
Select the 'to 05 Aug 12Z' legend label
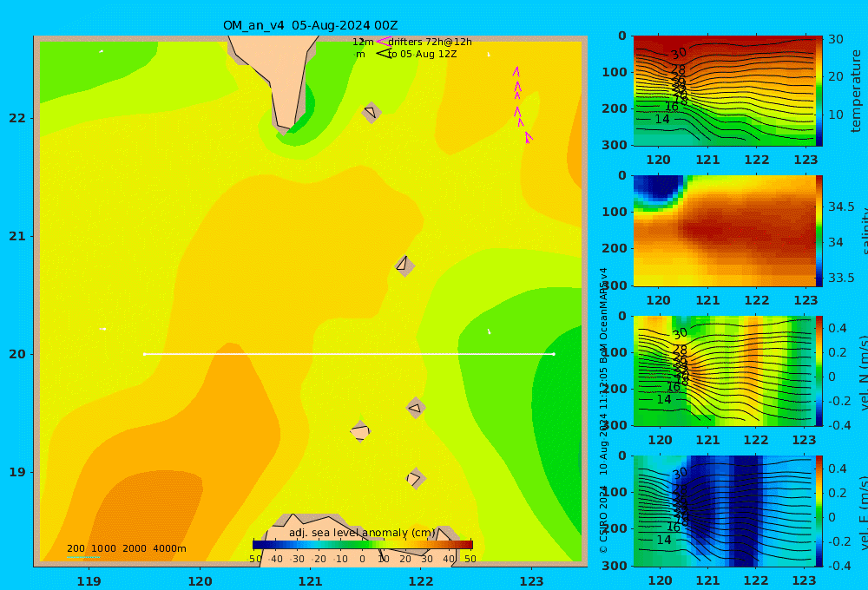tap(423, 55)
